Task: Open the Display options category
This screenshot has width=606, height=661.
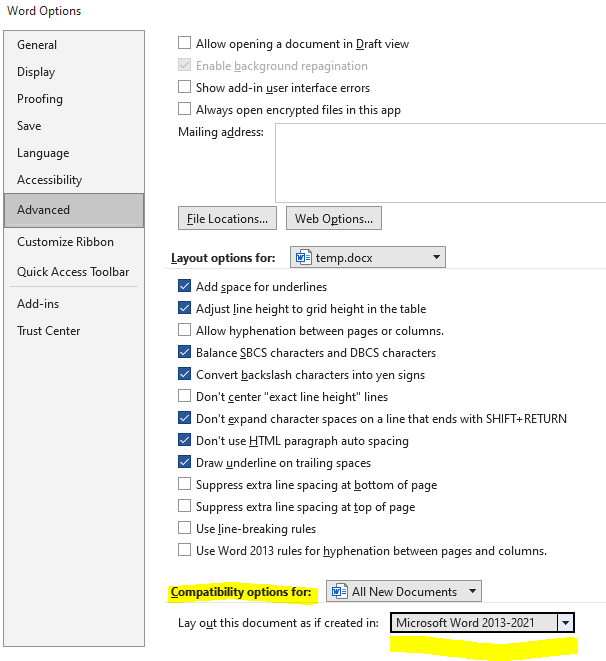Action: pos(36,72)
